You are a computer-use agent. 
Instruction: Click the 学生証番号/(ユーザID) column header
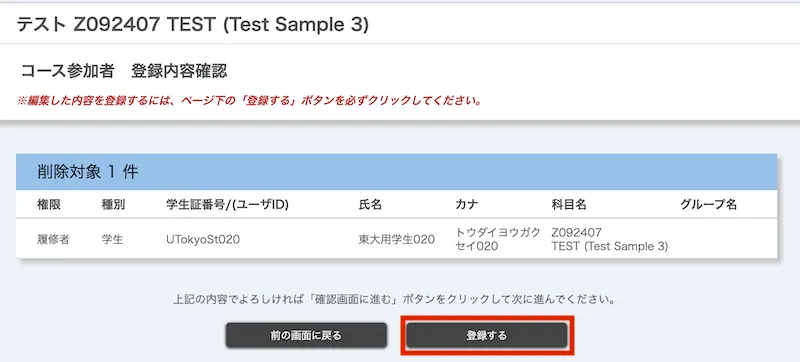[x=228, y=205]
